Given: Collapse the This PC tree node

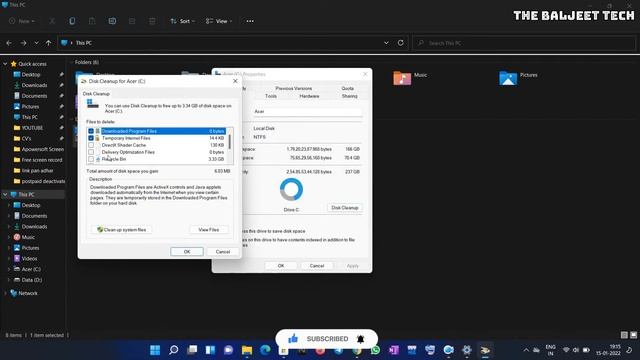Looking at the screenshot, I should point(5,194).
